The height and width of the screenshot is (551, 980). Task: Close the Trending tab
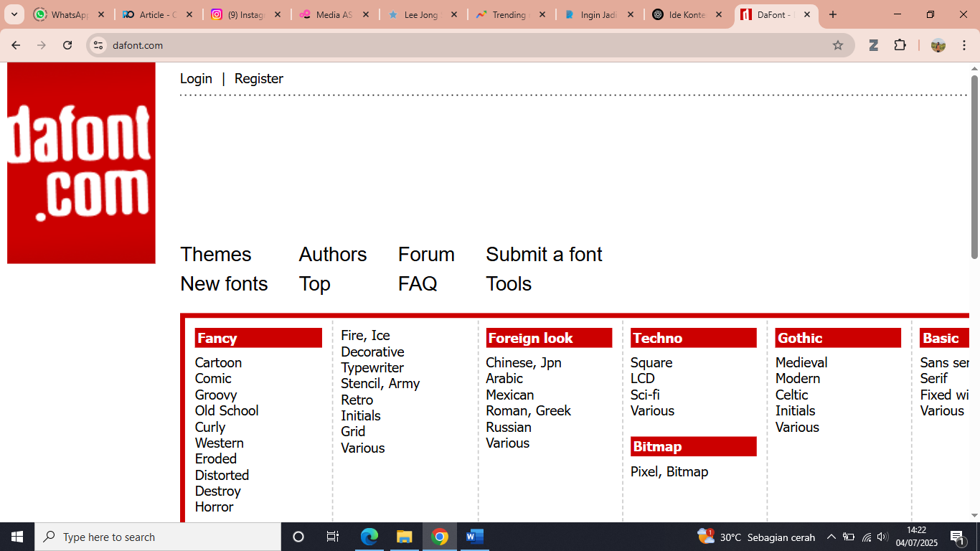point(542,14)
